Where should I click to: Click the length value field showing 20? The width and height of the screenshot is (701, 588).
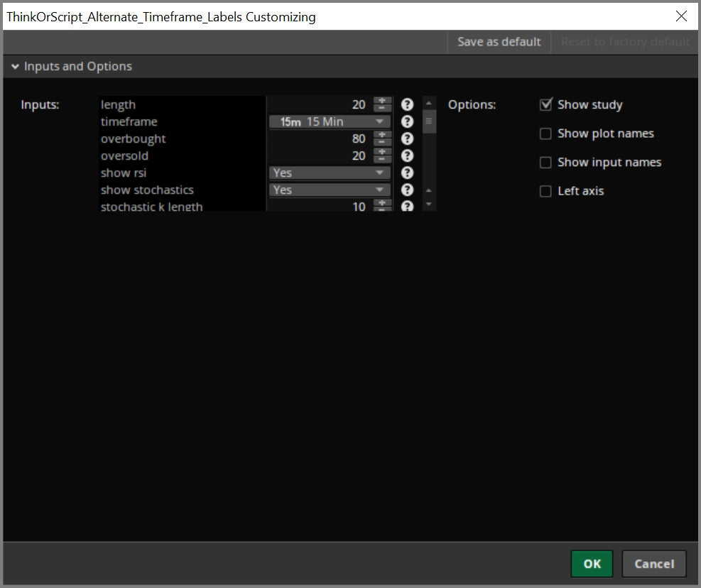pos(320,104)
